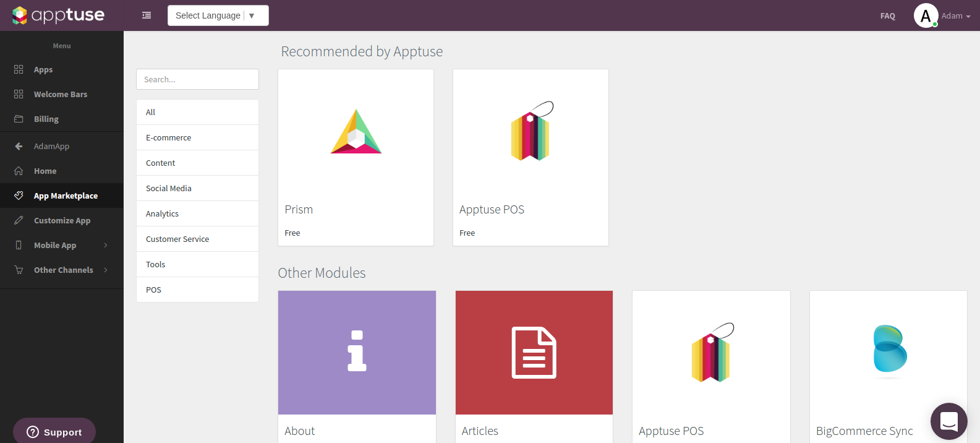Click the Apptuse logo
Screen dimensions: 980x443
click(x=59, y=15)
